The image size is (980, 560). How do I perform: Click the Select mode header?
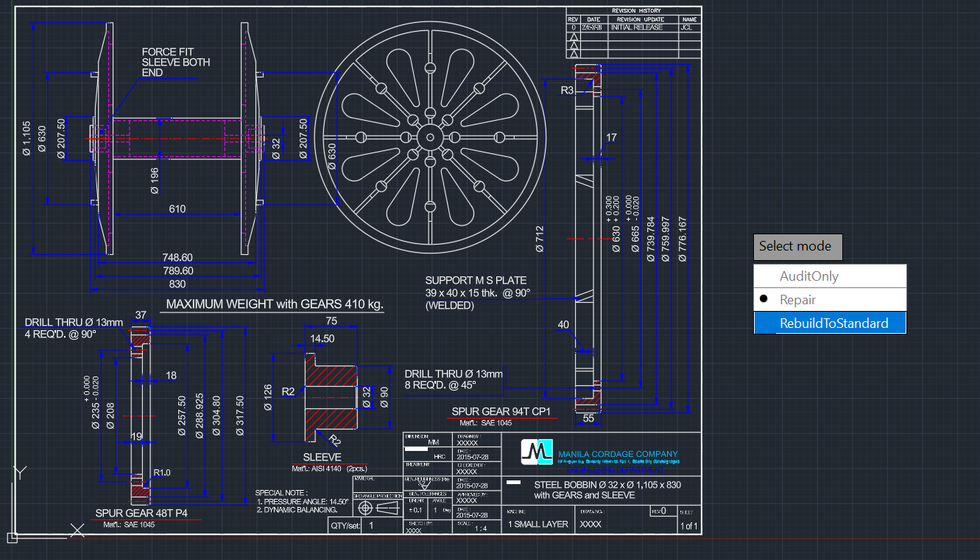[x=796, y=246]
